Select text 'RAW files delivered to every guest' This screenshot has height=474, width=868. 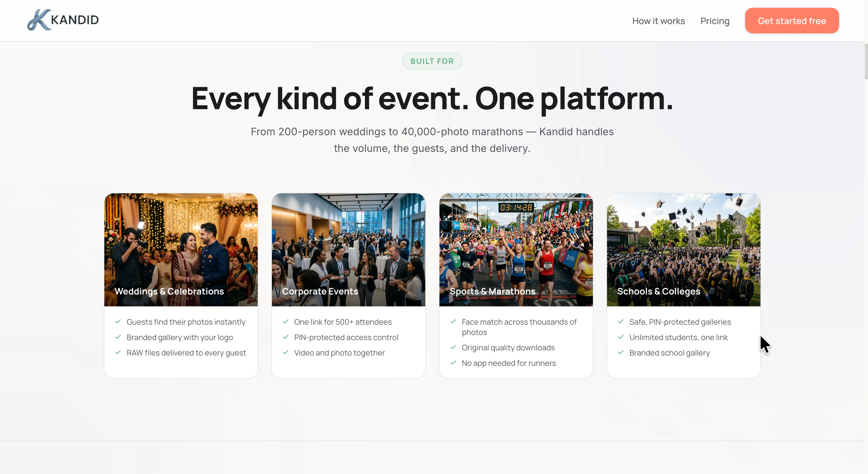pos(186,353)
